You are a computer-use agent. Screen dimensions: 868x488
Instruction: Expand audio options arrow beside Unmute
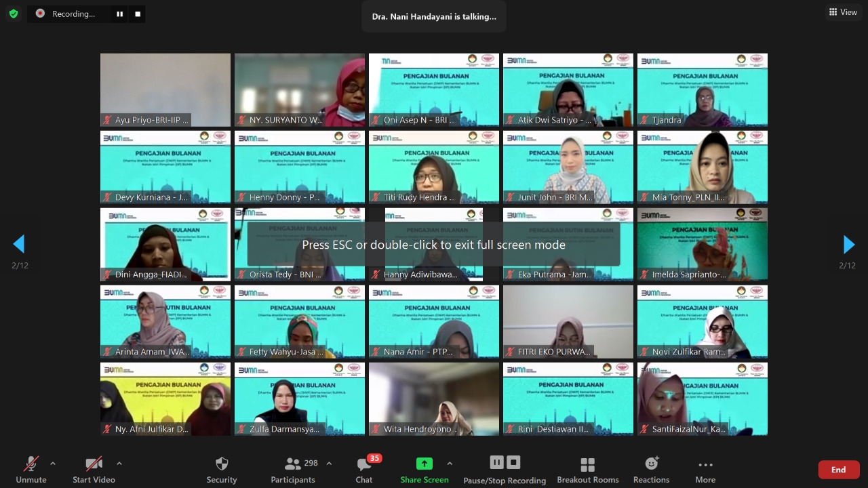coord(53,464)
